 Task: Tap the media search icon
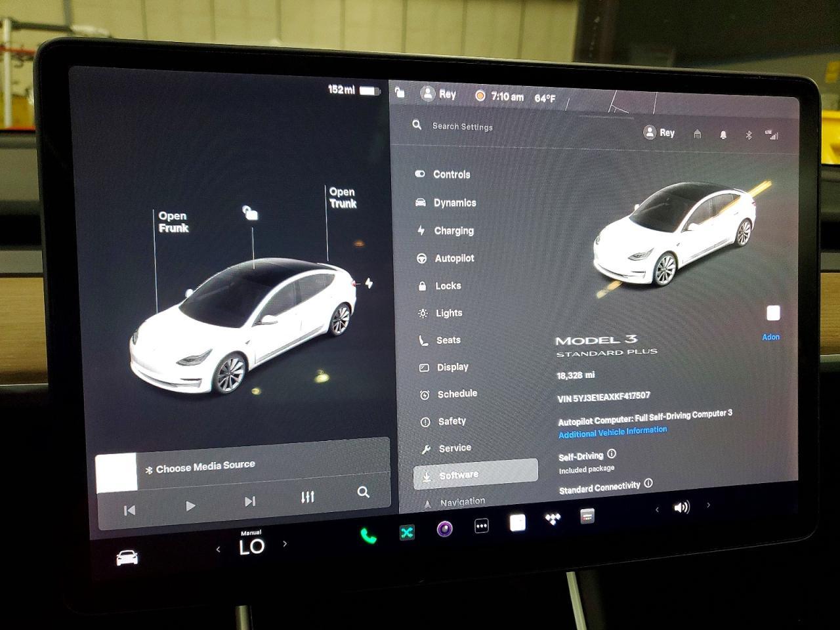(x=363, y=492)
